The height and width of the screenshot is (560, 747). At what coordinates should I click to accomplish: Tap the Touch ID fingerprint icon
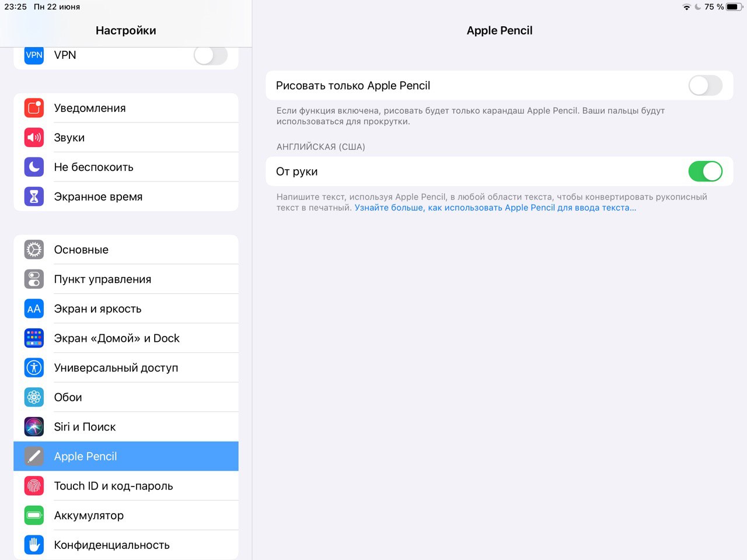pos(34,486)
